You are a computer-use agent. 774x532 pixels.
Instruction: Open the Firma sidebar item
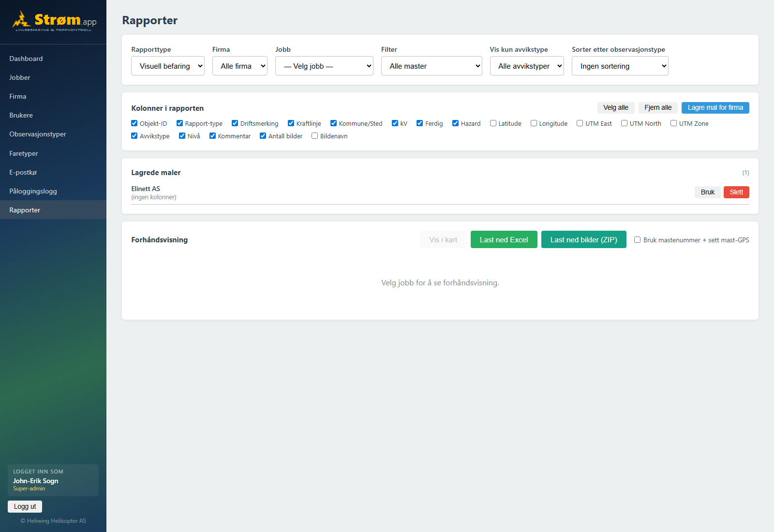(x=53, y=96)
